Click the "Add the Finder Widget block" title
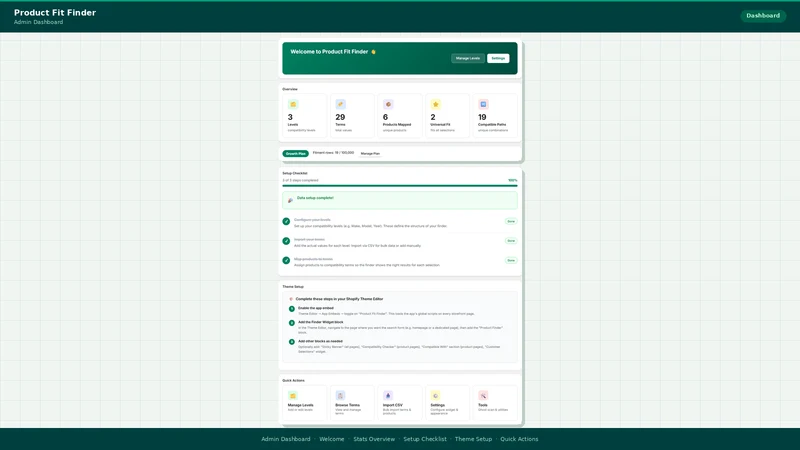The image size is (800, 450). click(320, 322)
